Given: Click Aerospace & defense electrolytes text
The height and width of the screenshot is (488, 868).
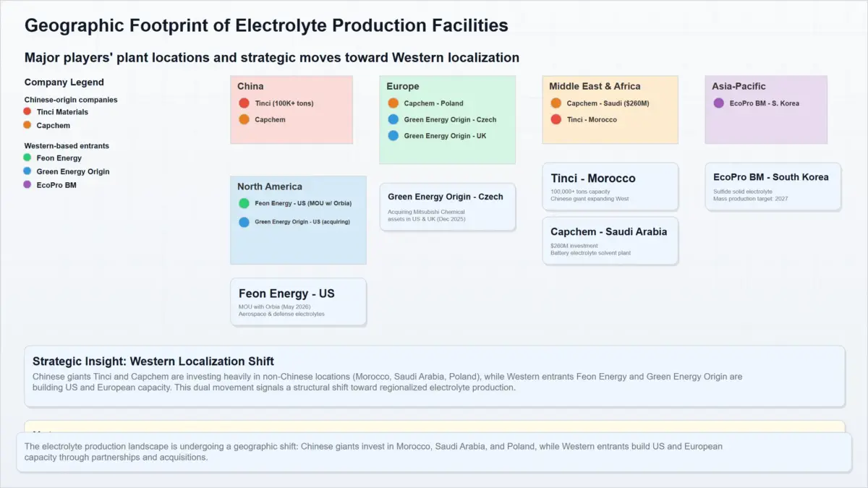Looking at the screenshot, I should [281, 314].
